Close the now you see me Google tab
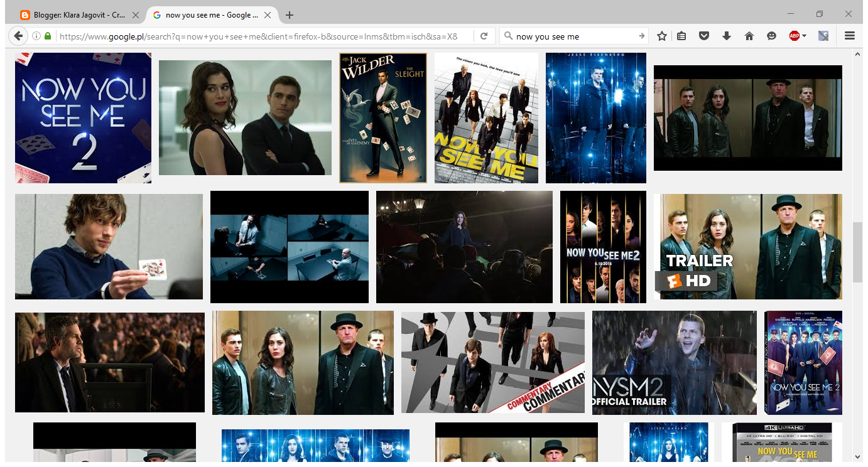 pos(268,15)
